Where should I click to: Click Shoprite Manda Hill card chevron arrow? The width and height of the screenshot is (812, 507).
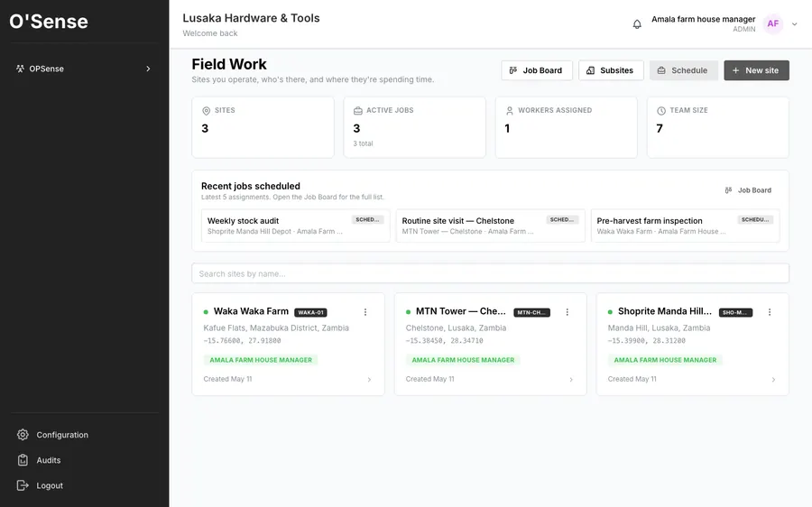tap(774, 380)
